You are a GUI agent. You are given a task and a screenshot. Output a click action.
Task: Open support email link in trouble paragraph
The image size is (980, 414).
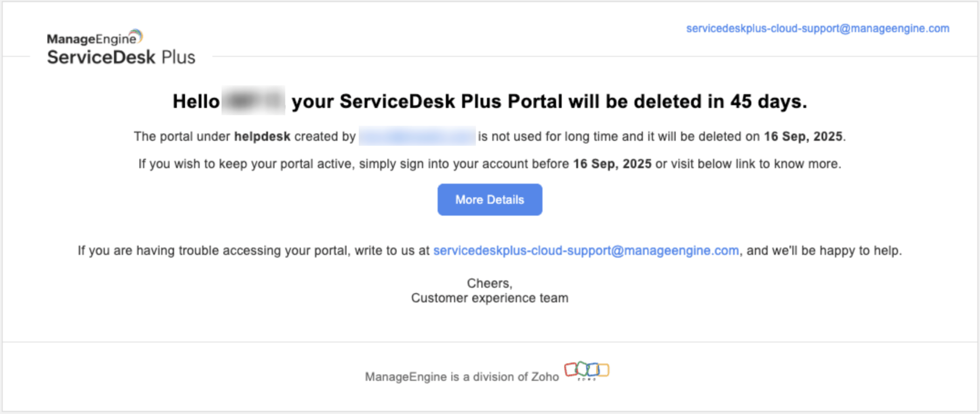coord(586,251)
